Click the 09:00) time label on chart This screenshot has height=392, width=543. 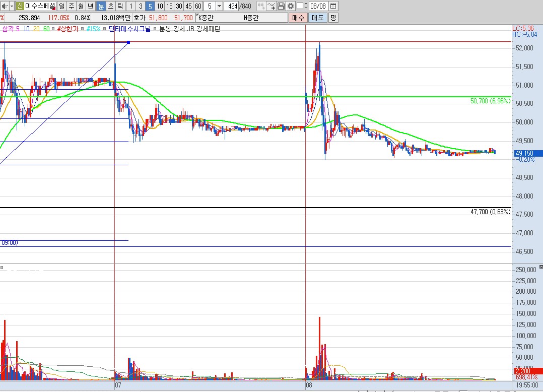10,242
